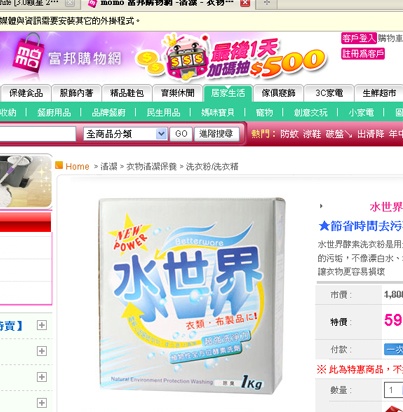The height and width of the screenshot is (412, 403).
Task: Open a new browser tab
Action: 267,3
